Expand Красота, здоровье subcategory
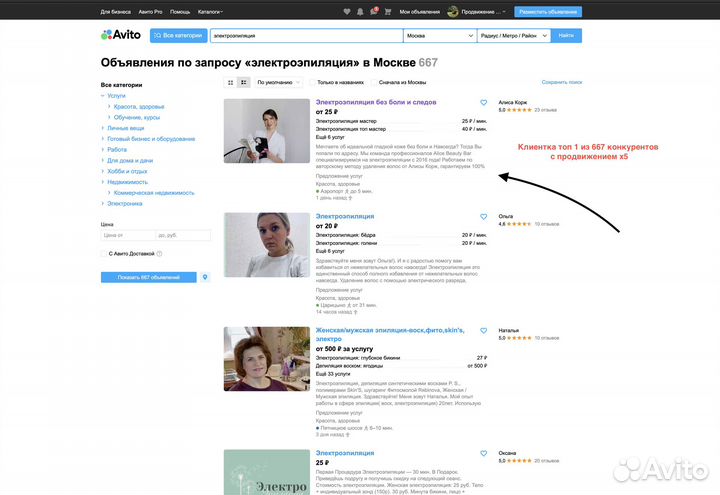Screen dimensions: 720x495 click(x=109, y=107)
